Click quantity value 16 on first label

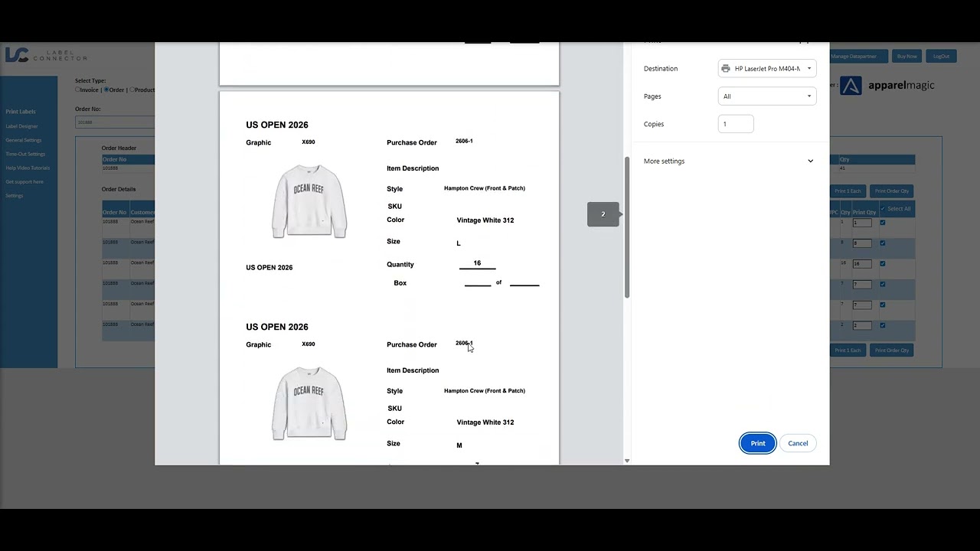[x=477, y=263]
